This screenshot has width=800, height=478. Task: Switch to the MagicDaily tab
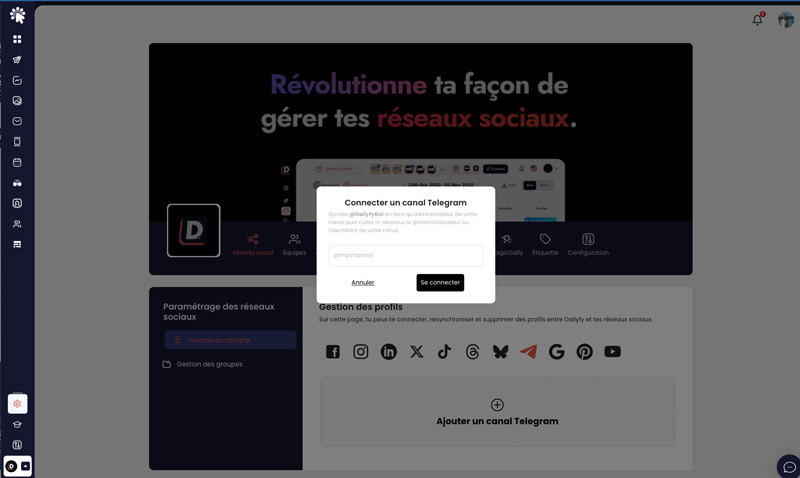pos(509,245)
